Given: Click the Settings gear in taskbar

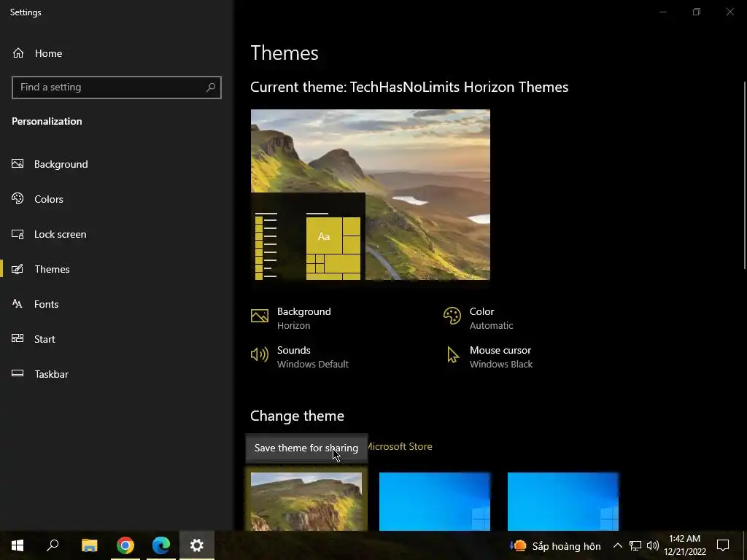Looking at the screenshot, I should pos(197,545).
